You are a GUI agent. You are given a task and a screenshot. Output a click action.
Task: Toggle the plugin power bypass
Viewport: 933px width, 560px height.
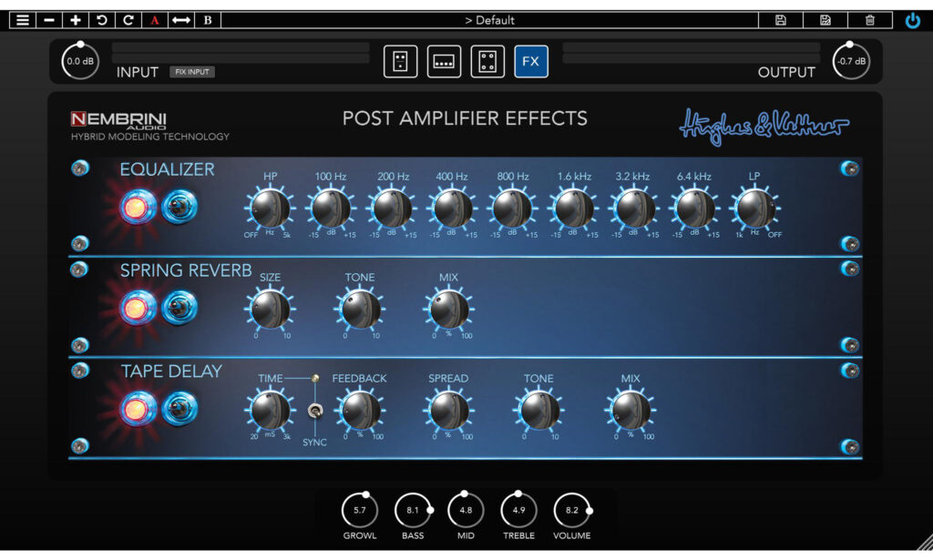click(x=913, y=21)
